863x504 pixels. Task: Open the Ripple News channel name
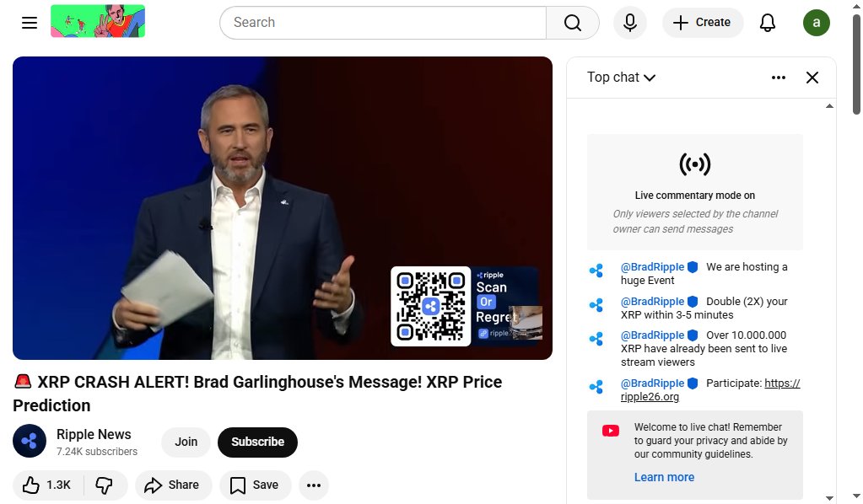(94, 434)
